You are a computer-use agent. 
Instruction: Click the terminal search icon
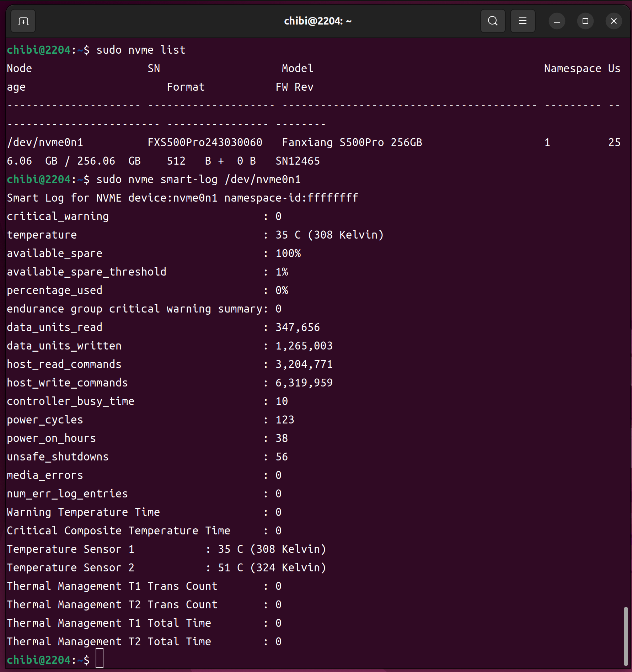(x=493, y=21)
